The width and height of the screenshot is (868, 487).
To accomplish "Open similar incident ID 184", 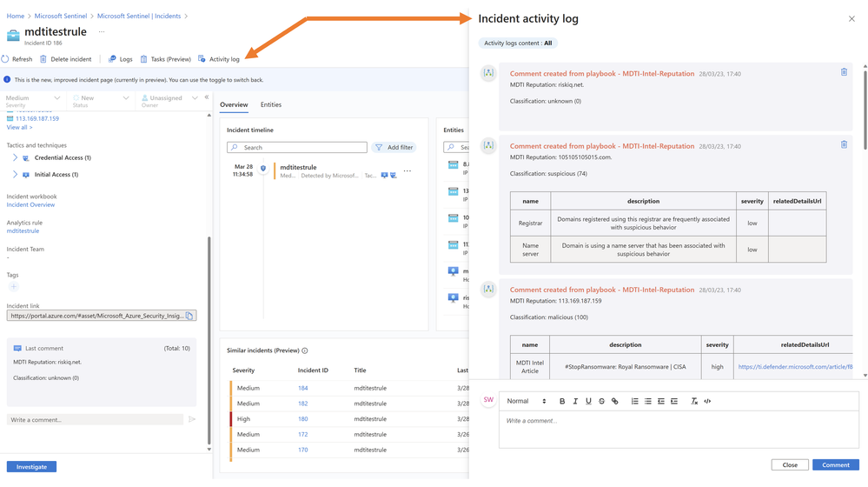I will 303,389.
